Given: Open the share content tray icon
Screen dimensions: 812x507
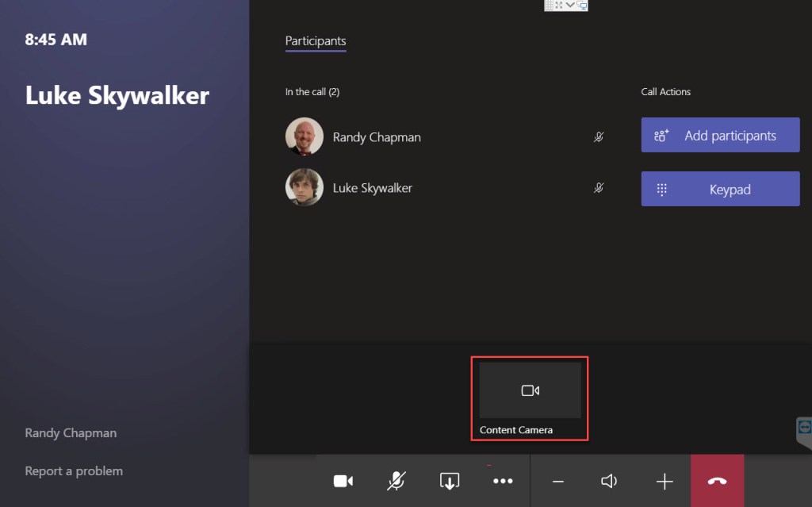Looking at the screenshot, I should tap(450, 481).
